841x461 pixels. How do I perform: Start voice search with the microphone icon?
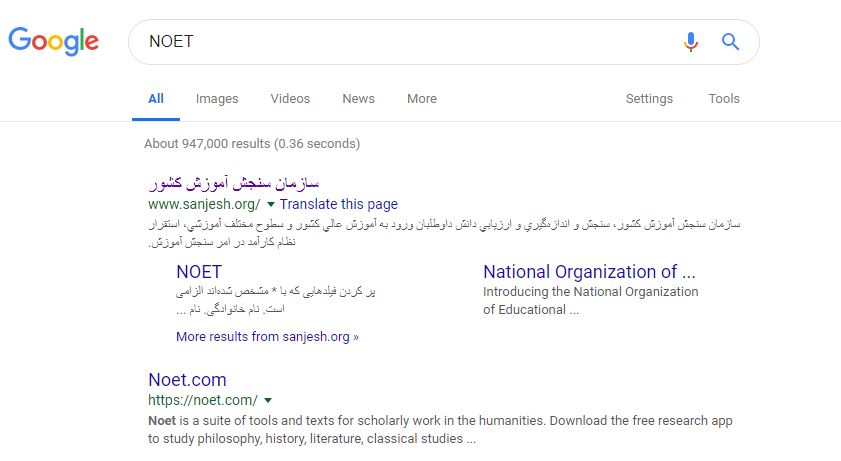point(691,41)
